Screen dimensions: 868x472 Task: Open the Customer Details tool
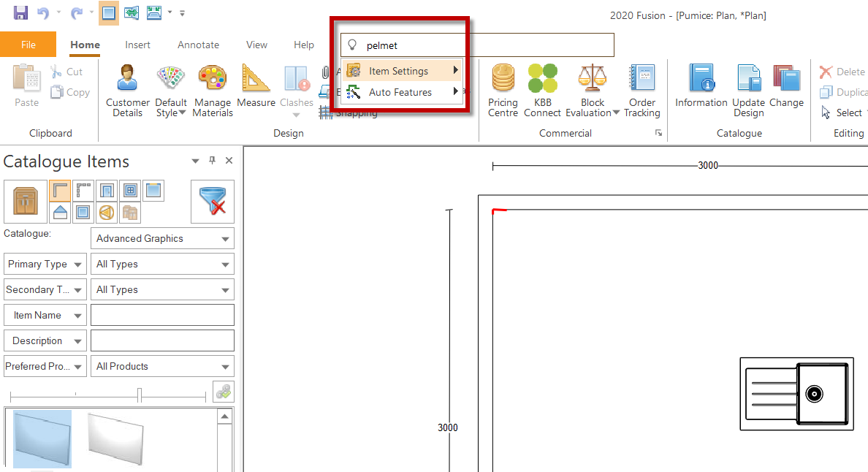pos(128,90)
